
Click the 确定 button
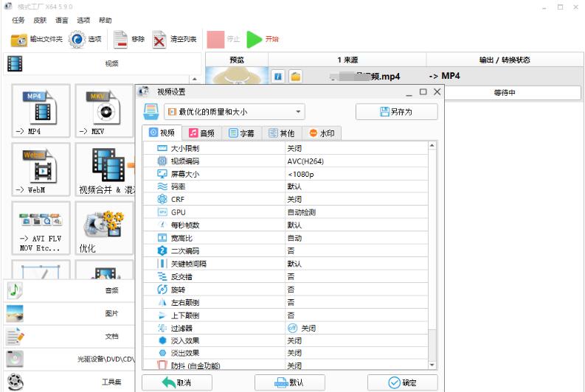403,382
